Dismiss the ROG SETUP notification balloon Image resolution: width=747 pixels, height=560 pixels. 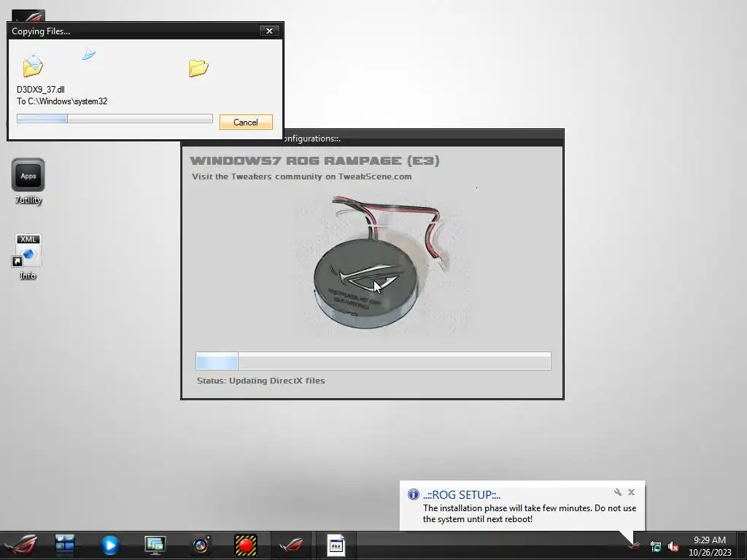coord(631,492)
